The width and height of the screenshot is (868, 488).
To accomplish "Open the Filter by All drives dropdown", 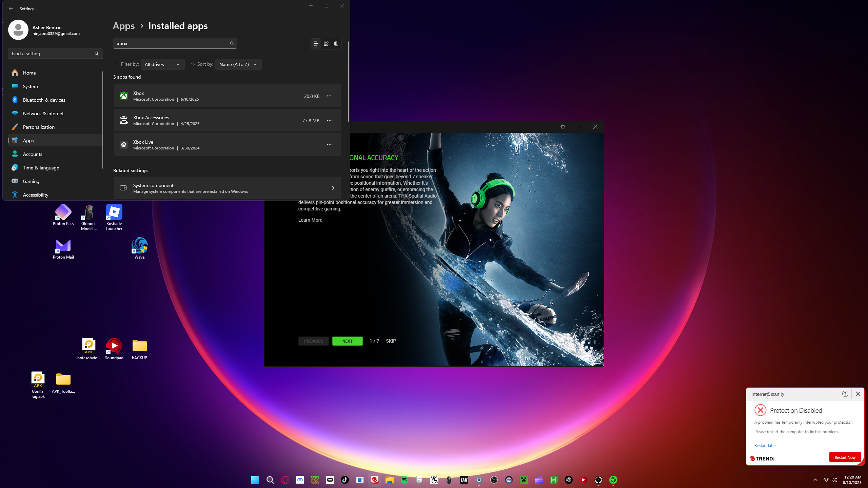I will (x=162, y=64).
